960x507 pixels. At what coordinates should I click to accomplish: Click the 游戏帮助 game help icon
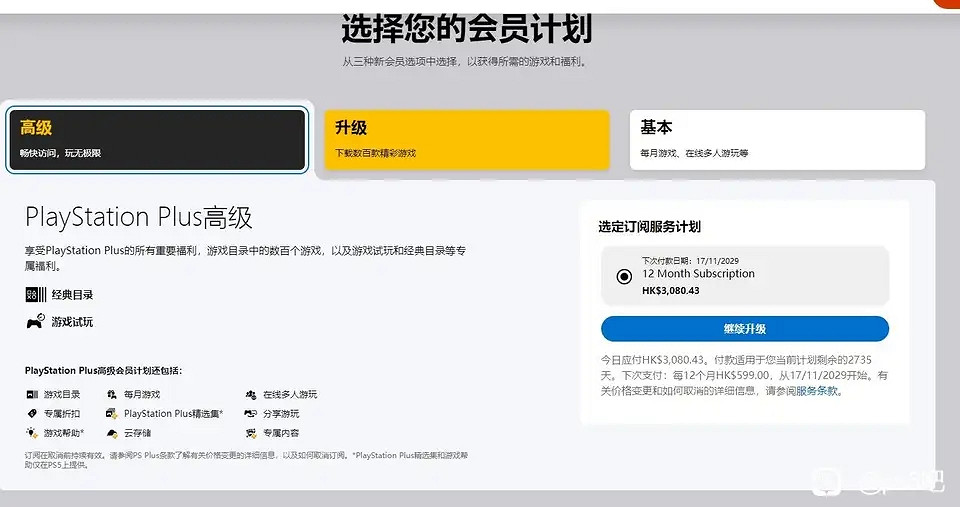coord(32,433)
